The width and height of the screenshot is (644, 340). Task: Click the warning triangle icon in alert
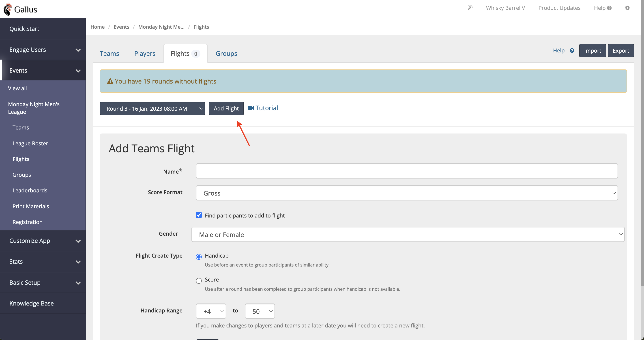click(x=110, y=81)
